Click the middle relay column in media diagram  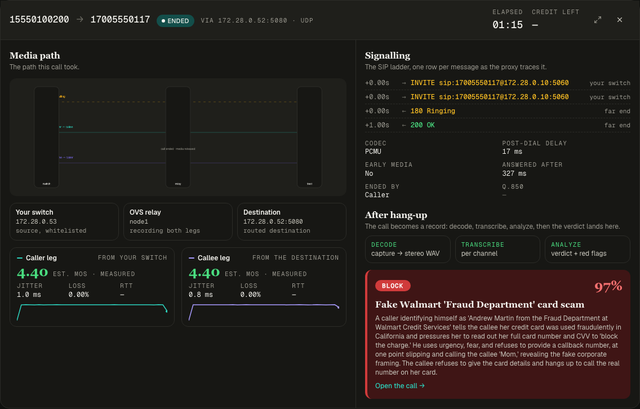(x=178, y=137)
